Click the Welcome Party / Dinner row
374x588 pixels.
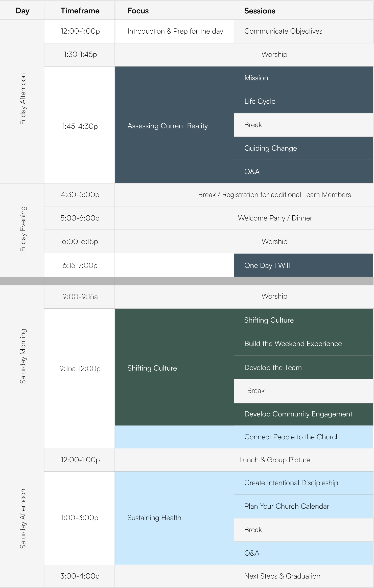tap(244, 218)
